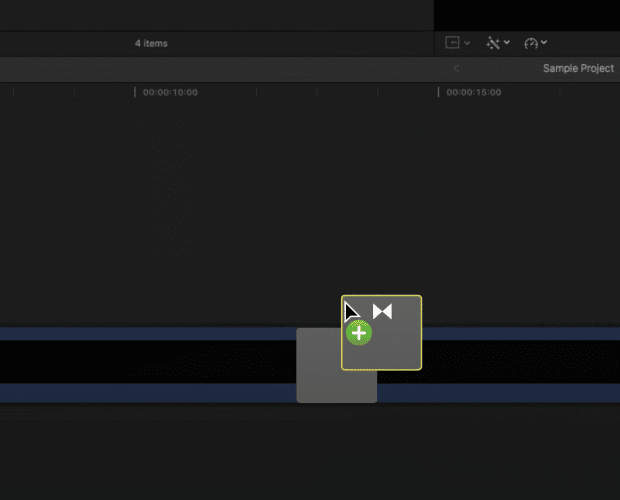Go back in timeline history arrow
Viewport: 620px width, 500px height.
(456, 68)
